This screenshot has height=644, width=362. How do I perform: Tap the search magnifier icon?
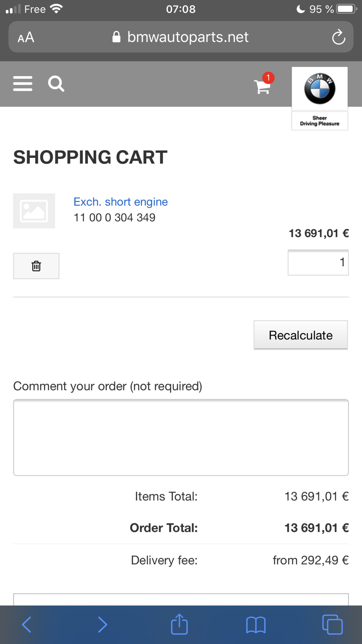(x=56, y=84)
